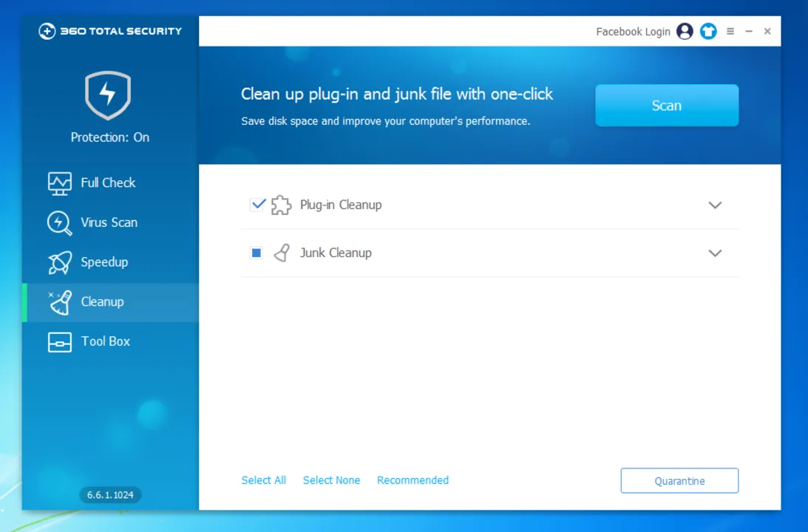Click the Virus Scan magnifier icon

click(x=60, y=223)
